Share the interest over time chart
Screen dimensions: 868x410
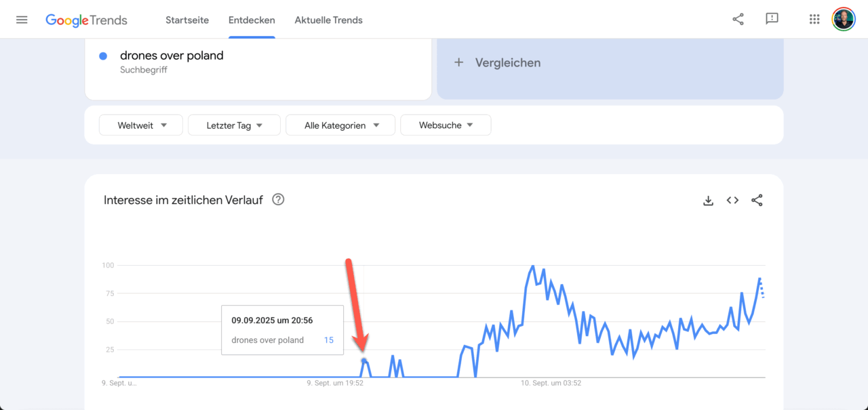757,200
